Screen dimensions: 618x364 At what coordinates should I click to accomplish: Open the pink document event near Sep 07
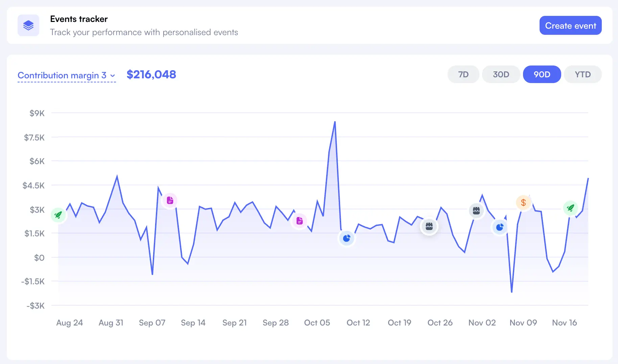[x=170, y=201]
